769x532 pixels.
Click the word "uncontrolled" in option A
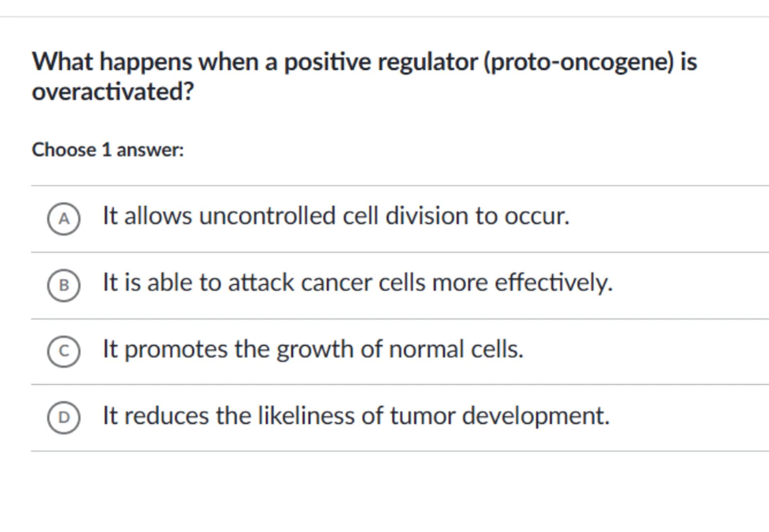[267, 216]
